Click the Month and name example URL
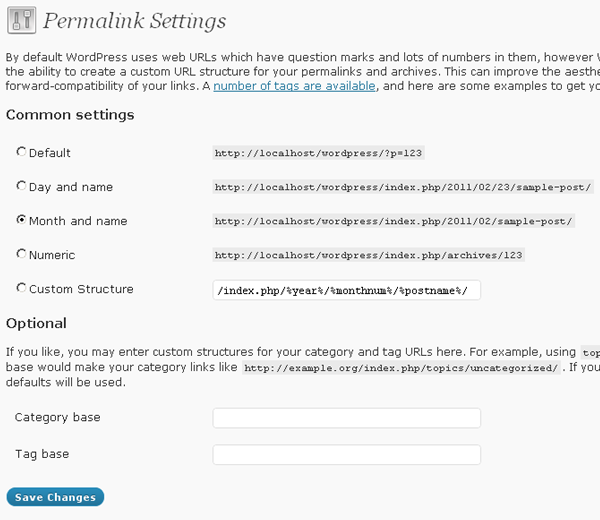600x520 pixels. 394,221
